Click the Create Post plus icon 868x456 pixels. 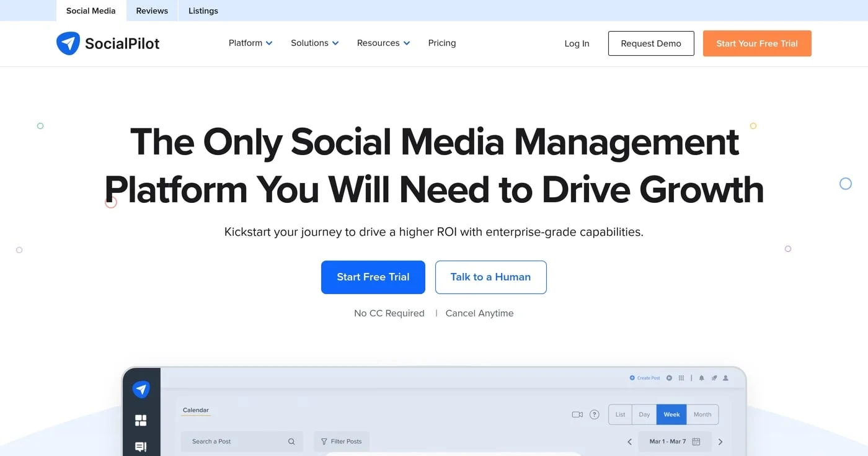point(632,378)
